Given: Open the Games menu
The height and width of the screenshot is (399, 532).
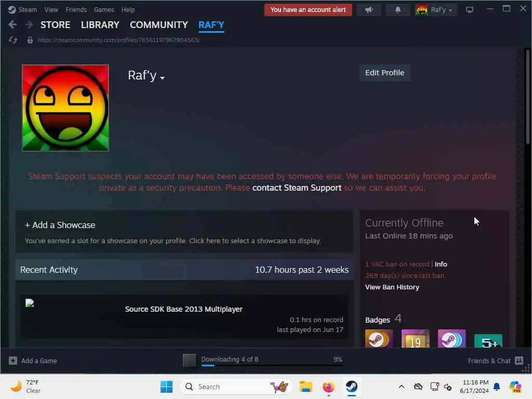Looking at the screenshot, I should click(x=104, y=9).
